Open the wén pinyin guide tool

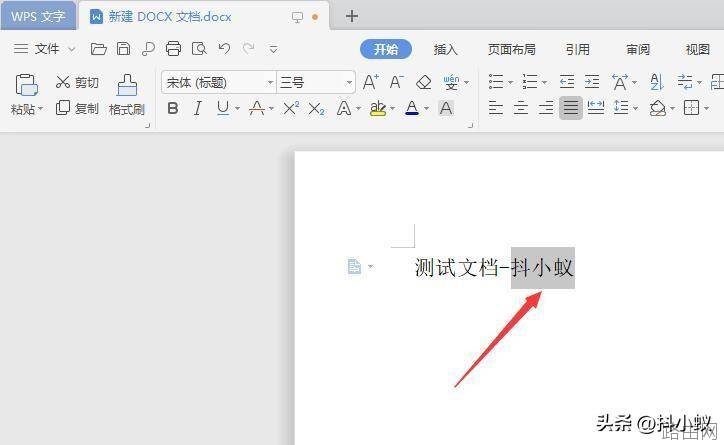point(451,83)
